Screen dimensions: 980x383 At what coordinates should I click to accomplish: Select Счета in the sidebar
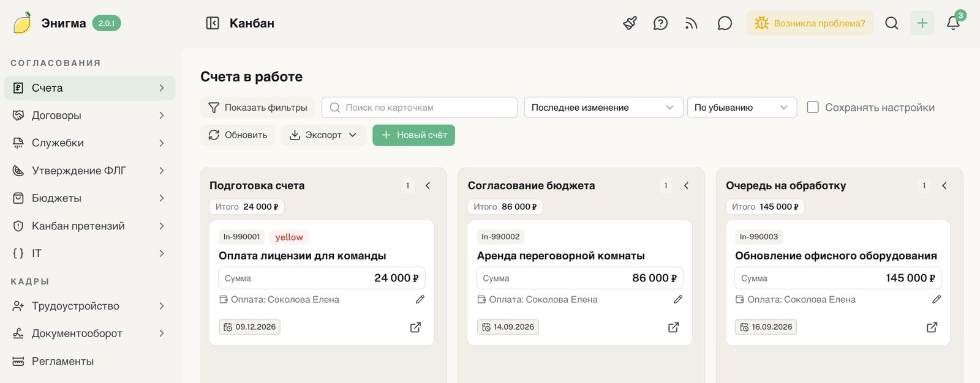[x=90, y=88]
